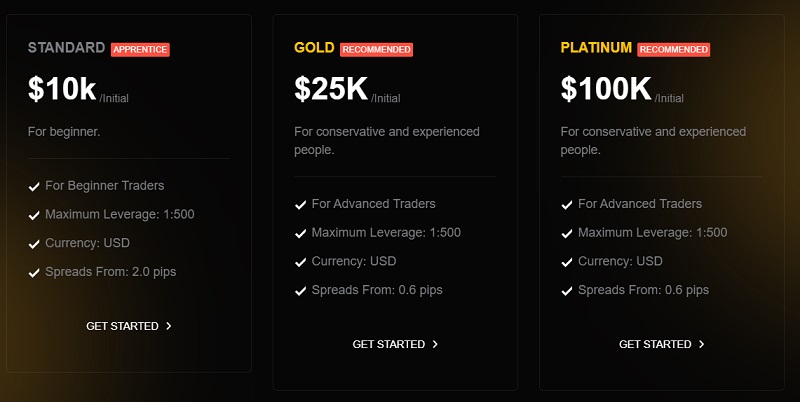Click the STANDARD plan title

pyautogui.click(x=67, y=48)
